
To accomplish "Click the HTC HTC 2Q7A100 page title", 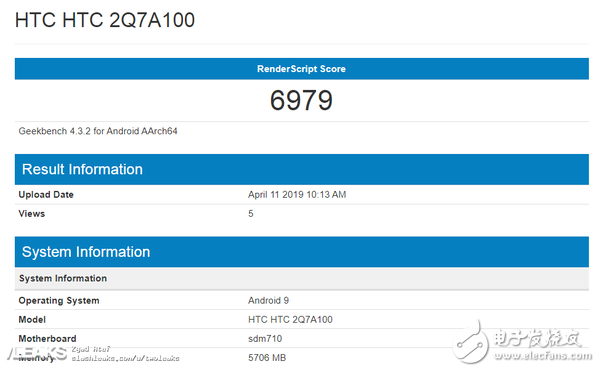I will (105, 20).
